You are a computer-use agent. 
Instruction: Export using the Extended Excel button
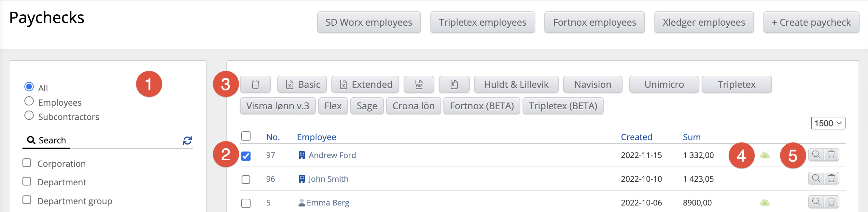[365, 85]
